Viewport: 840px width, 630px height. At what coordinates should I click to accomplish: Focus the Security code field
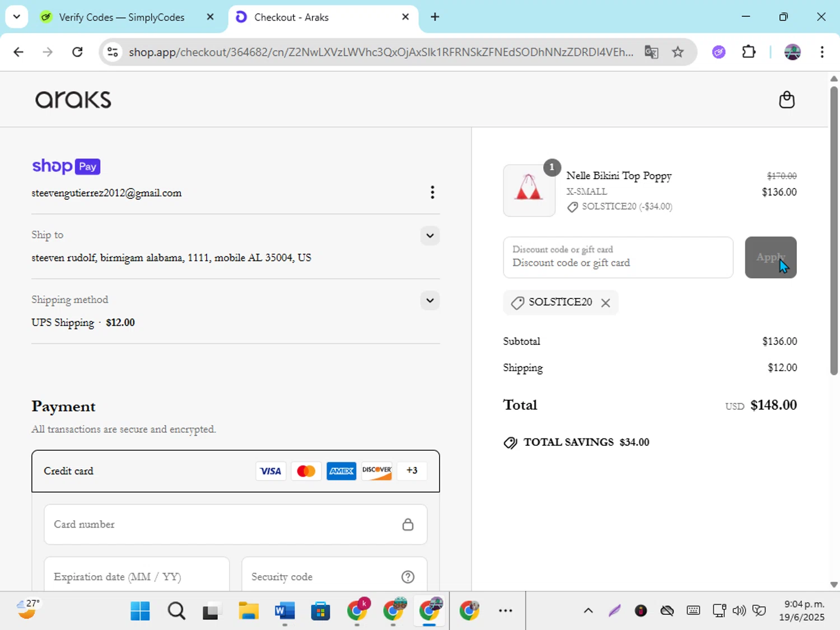coord(334,574)
